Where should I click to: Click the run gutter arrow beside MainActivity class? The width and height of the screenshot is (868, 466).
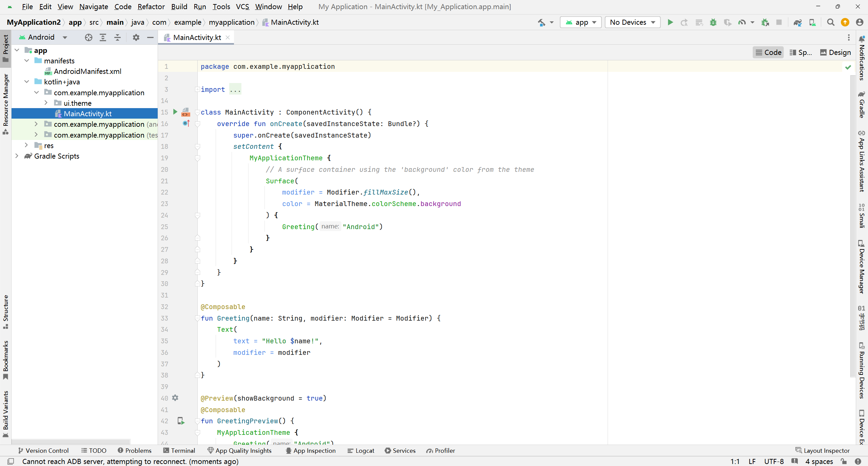point(175,112)
